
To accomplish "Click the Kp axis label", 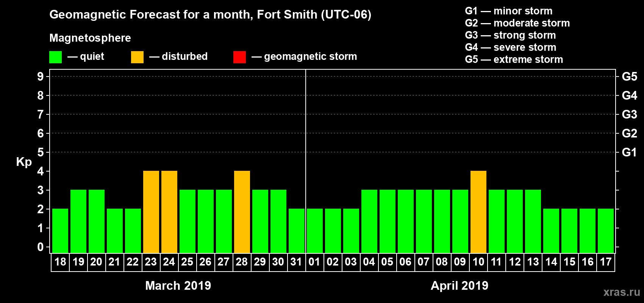I will tap(24, 162).
